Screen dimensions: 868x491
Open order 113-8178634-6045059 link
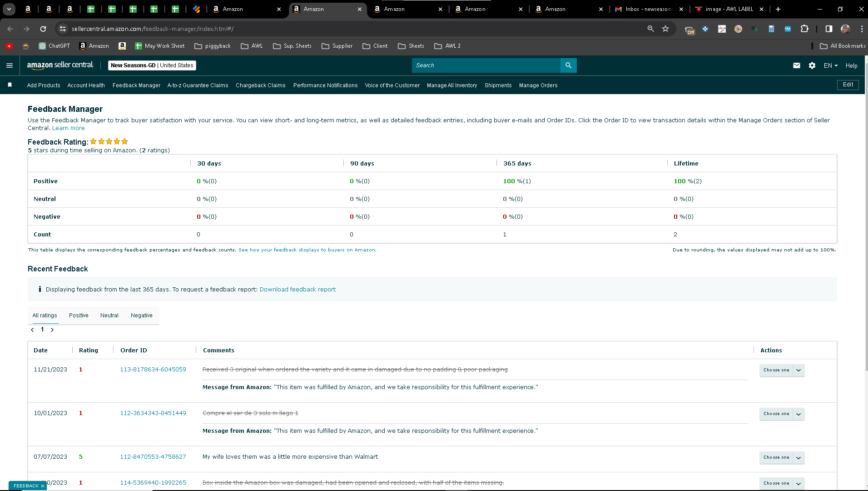click(x=153, y=370)
